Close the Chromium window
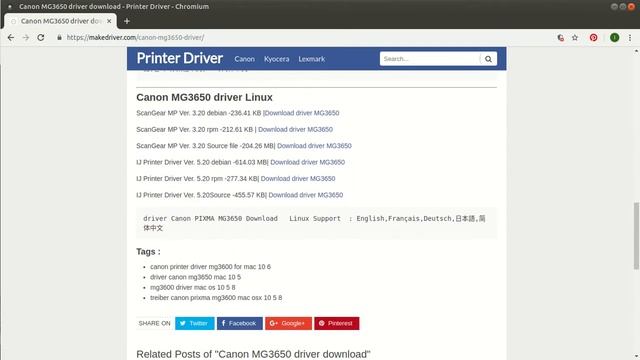This screenshot has height=360, width=640. (631, 7)
